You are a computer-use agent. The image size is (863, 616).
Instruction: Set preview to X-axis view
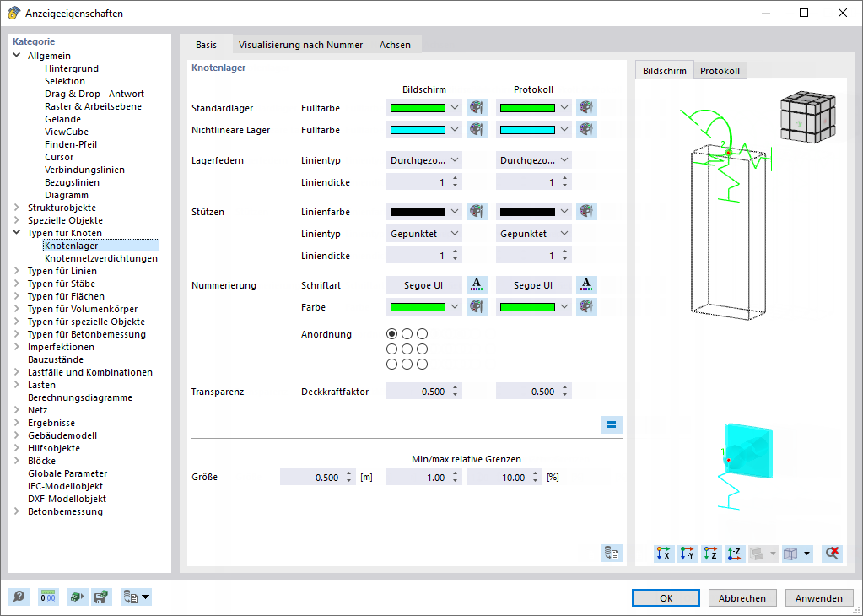[x=664, y=554]
